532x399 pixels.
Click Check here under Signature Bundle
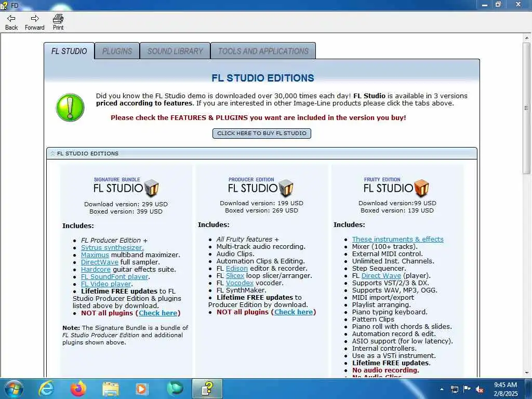click(x=158, y=313)
